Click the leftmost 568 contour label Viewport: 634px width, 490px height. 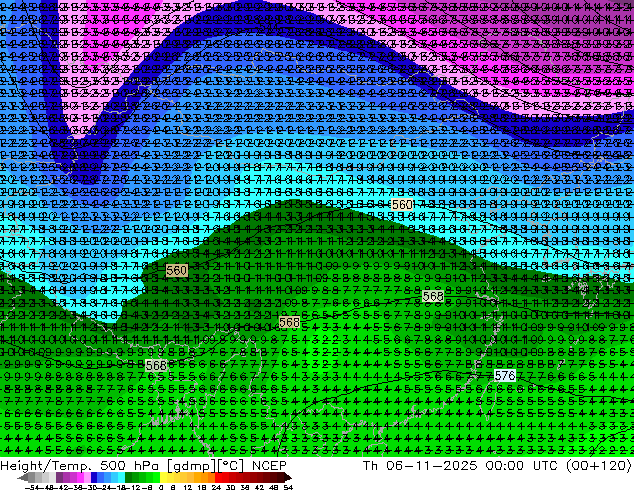coord(156,365)
